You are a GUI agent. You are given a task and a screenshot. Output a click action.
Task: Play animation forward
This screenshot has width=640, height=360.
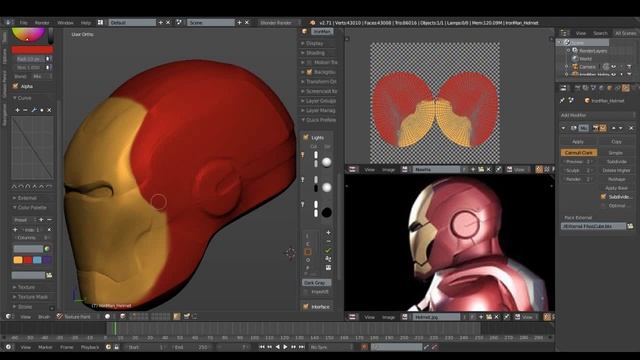(285, 347)
